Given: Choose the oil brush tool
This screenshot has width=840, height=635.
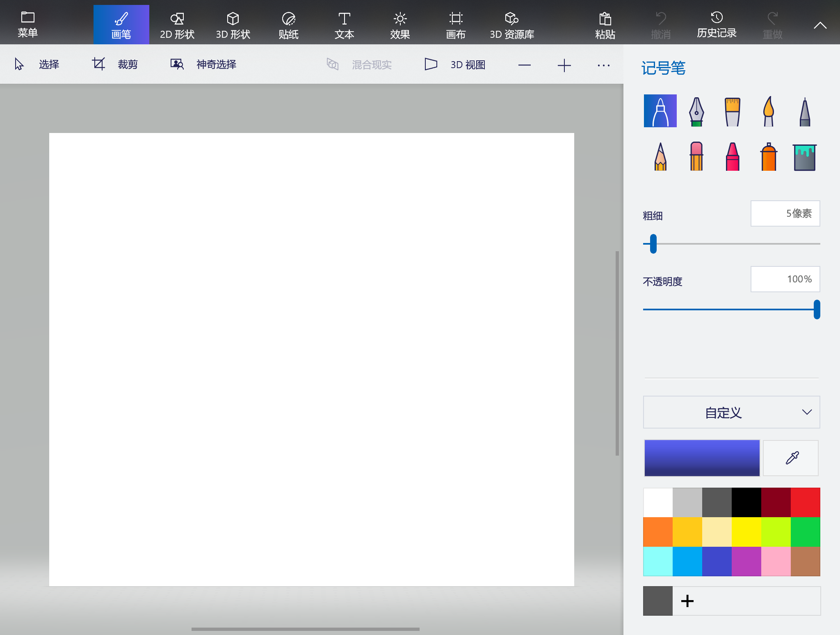Looking at the screenshot, I should click(x=732, y=111).
